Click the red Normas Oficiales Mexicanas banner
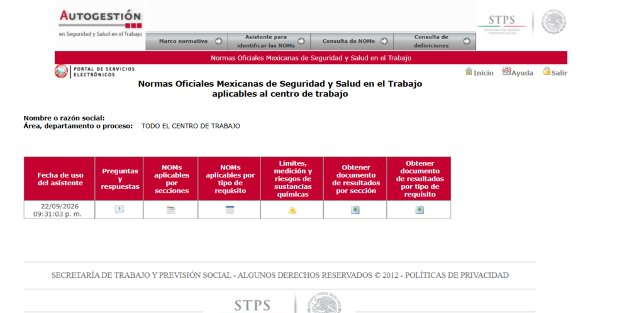The width and height of the screenshot is (644, 313). [311, 58]
